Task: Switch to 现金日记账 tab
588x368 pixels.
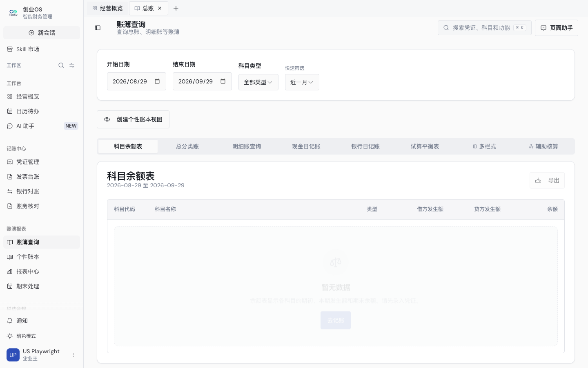Action: point(306,146)
